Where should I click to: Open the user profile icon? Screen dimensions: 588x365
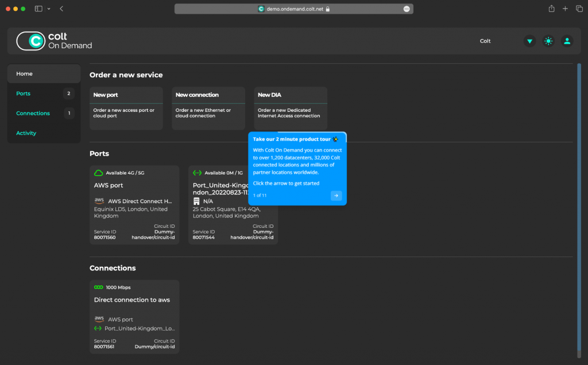[567, 41]
